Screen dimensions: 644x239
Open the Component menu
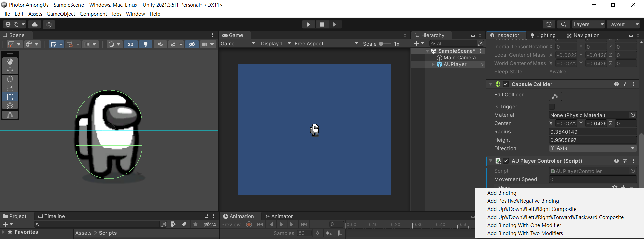(93, 14)
